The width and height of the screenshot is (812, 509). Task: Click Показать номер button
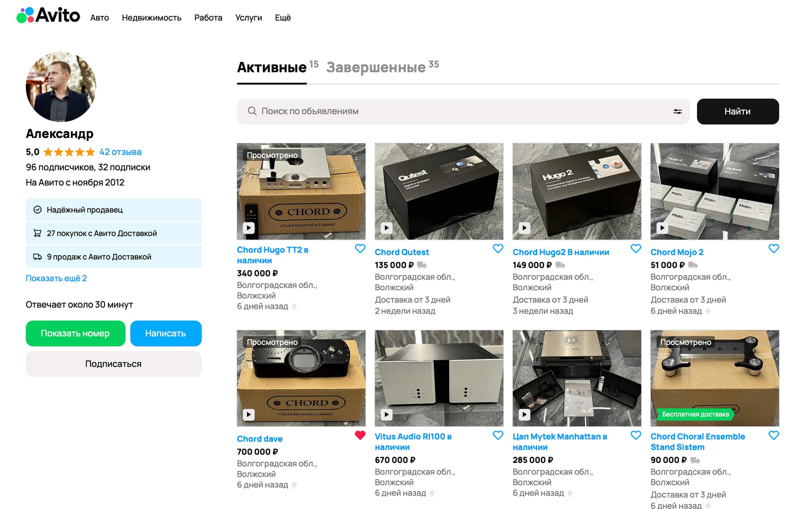coord(75,333)
